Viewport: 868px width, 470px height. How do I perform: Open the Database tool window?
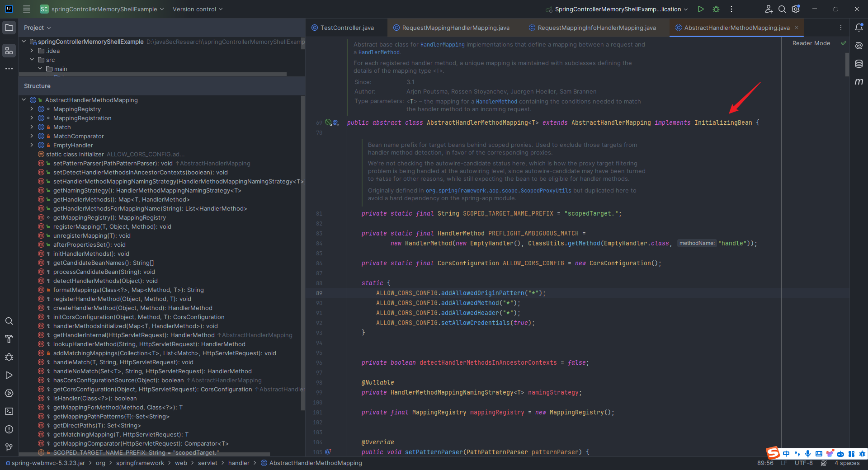859,64
